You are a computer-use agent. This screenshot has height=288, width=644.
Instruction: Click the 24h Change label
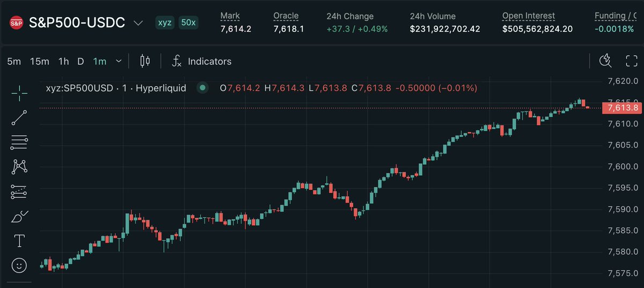click(350, 16)
